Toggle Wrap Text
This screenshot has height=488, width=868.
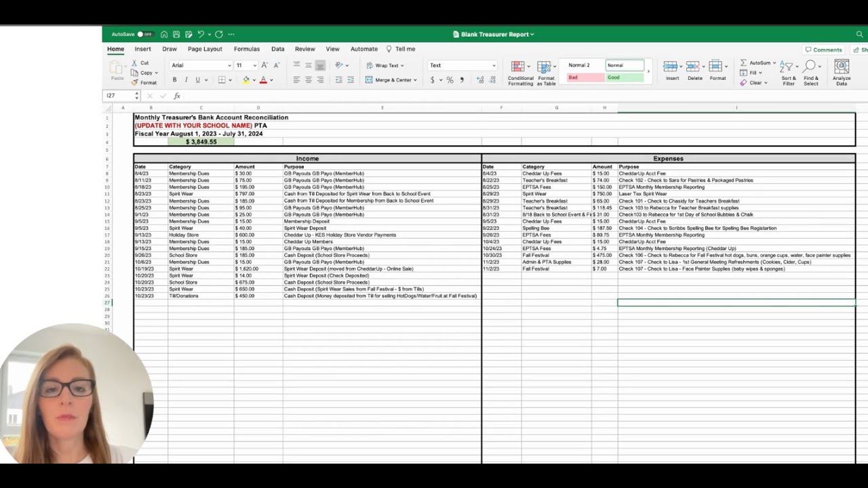coord(384,66)
